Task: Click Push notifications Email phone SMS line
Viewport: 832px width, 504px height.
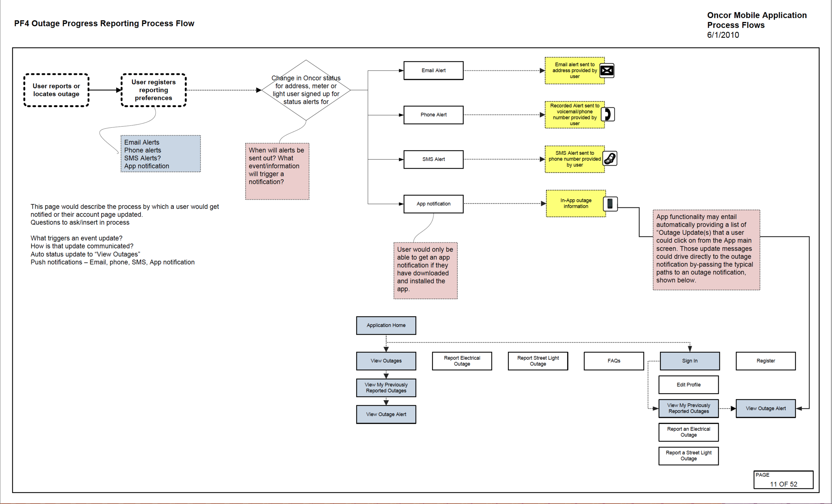Action: pos(113,262)
